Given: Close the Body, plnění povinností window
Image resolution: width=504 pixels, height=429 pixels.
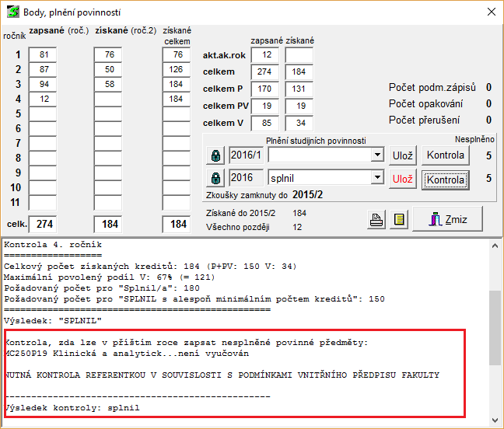Looking at the screenshot, I should (x=490, y=12).
